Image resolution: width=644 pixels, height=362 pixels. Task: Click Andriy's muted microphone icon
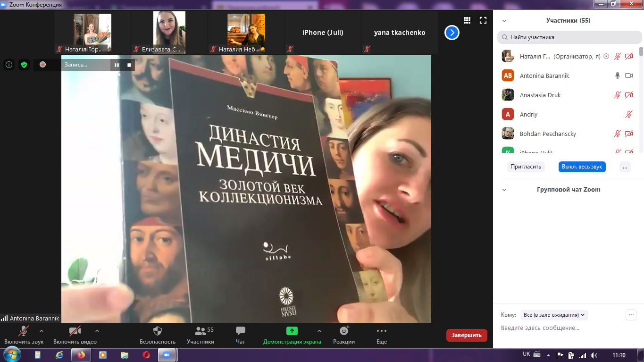[x=628, y=114]
